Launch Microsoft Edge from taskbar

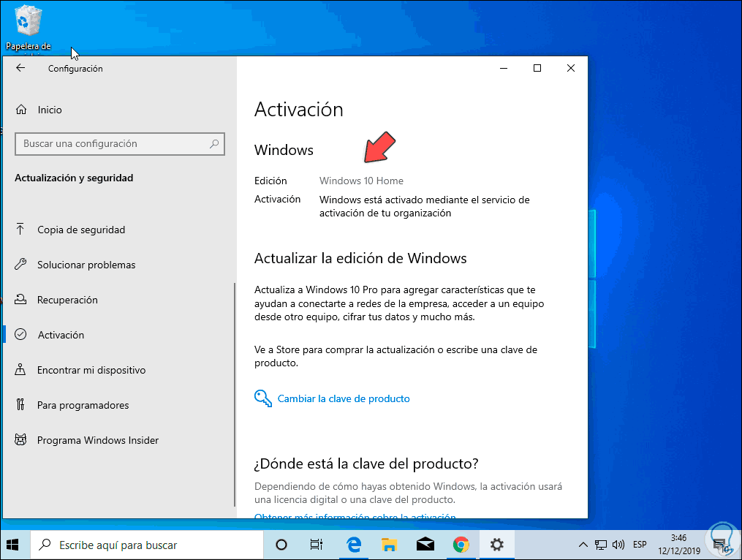click(354, 545)
